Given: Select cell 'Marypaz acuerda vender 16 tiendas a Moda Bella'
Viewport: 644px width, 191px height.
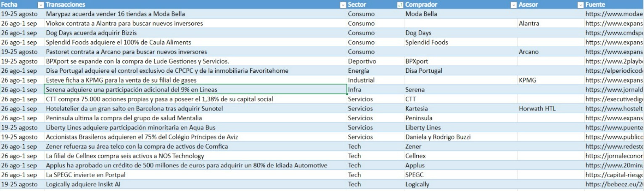Looking at the screenshot, I should click(x=195, y=14).
